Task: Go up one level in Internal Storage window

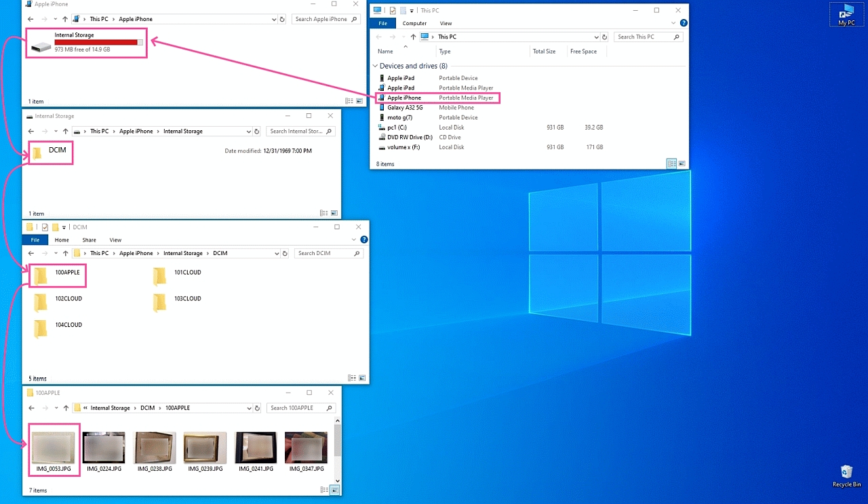Action: [66, 131]
